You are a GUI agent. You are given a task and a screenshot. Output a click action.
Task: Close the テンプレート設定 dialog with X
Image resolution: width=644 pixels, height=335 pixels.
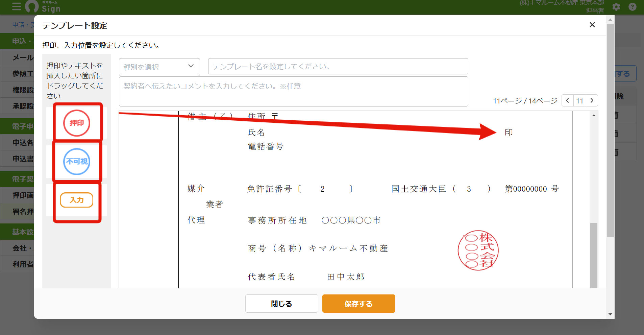tap(592, 25)
